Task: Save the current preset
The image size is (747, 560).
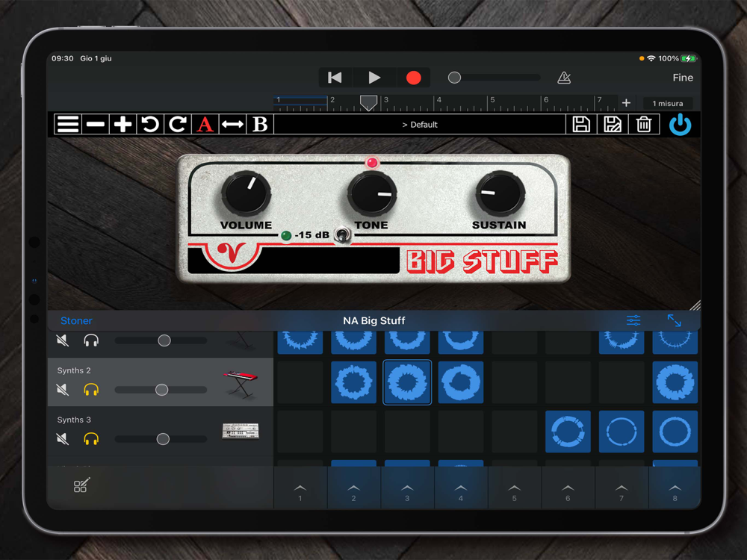Action: click(x=580, y=124)
